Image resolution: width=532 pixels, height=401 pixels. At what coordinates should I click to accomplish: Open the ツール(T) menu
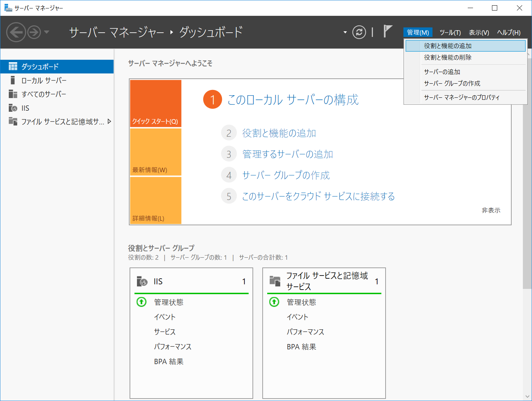[450, 32]
